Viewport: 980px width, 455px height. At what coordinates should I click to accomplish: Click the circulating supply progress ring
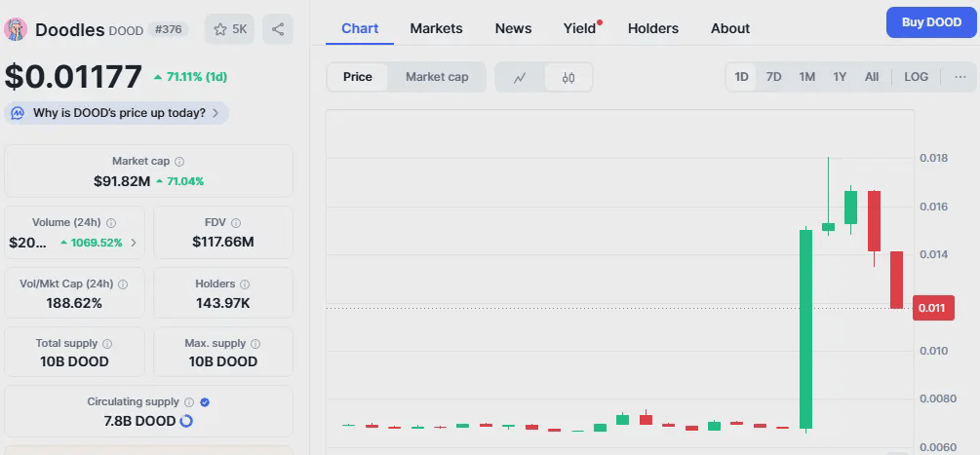pos(186,421)
